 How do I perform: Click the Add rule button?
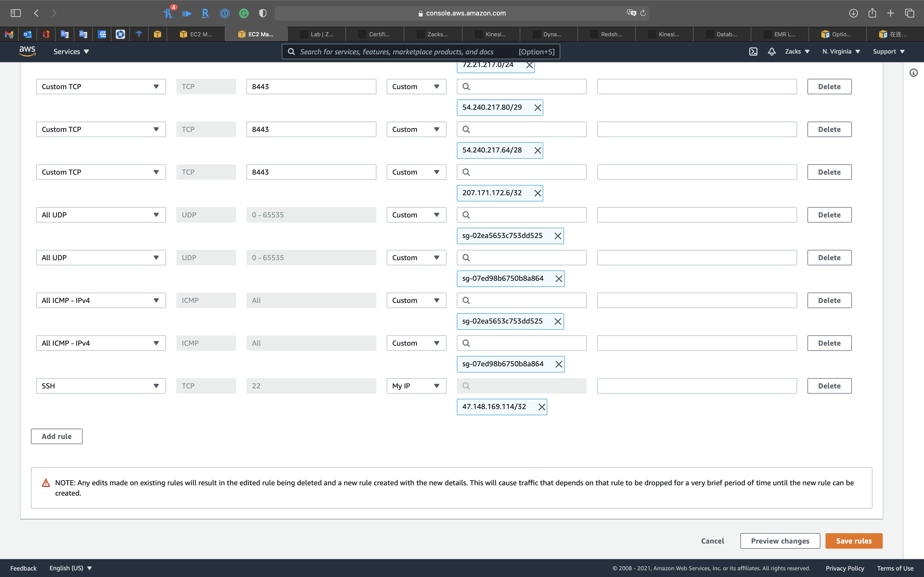[x=56, y=436]
